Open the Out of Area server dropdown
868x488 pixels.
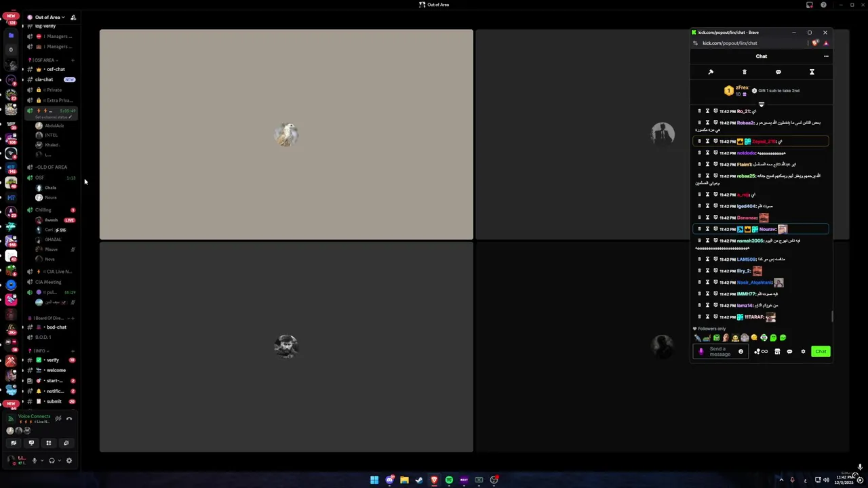pos(49,17)
